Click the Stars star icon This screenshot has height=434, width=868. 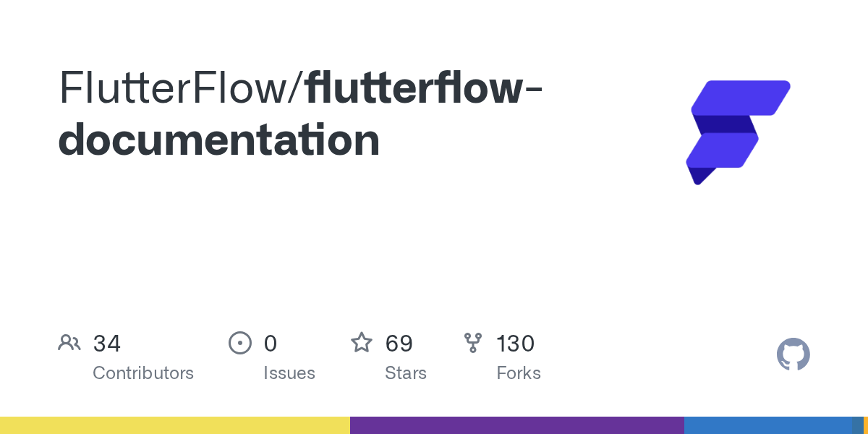pos(362,342)
